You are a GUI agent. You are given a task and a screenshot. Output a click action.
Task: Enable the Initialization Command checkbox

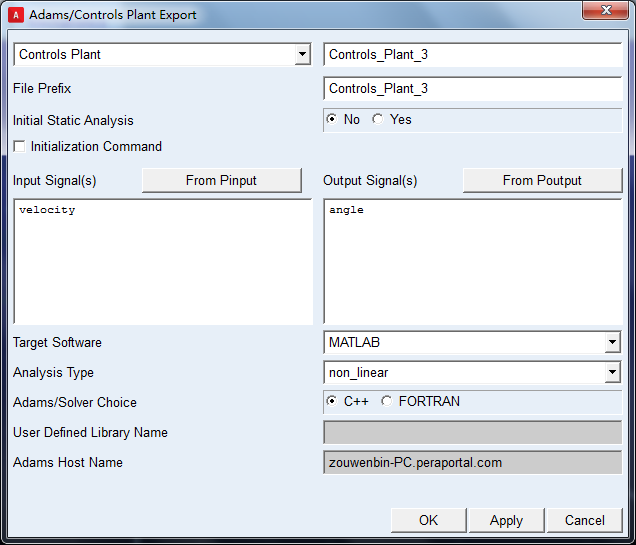(20, 147)
